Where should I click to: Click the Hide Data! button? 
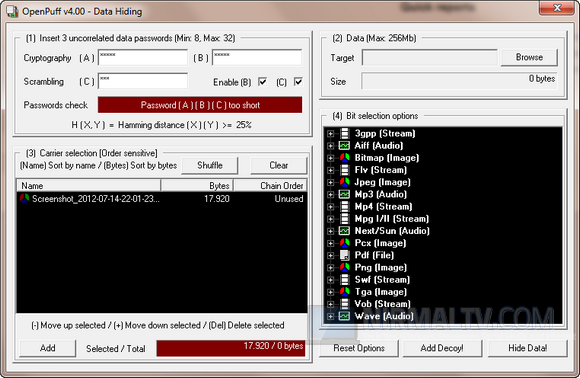(x=527, y=348)
